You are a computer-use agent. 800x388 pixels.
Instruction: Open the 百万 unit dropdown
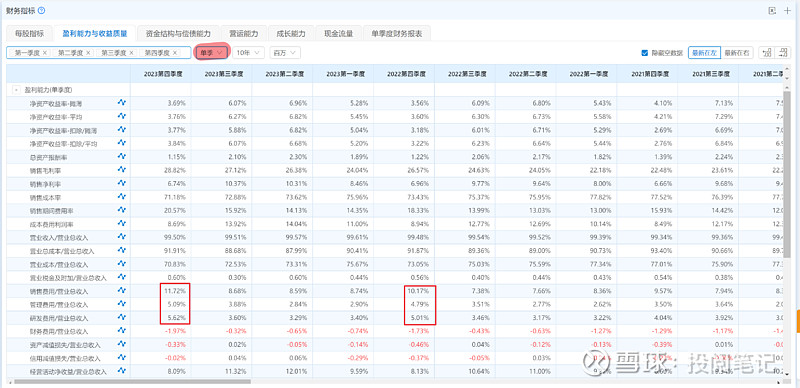pos(285,53)
